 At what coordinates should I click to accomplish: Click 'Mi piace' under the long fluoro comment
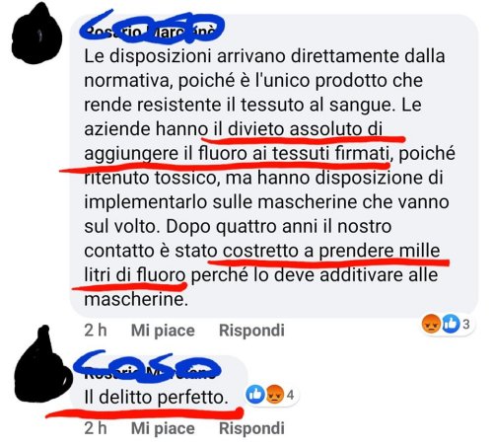[x=163, y=331]
